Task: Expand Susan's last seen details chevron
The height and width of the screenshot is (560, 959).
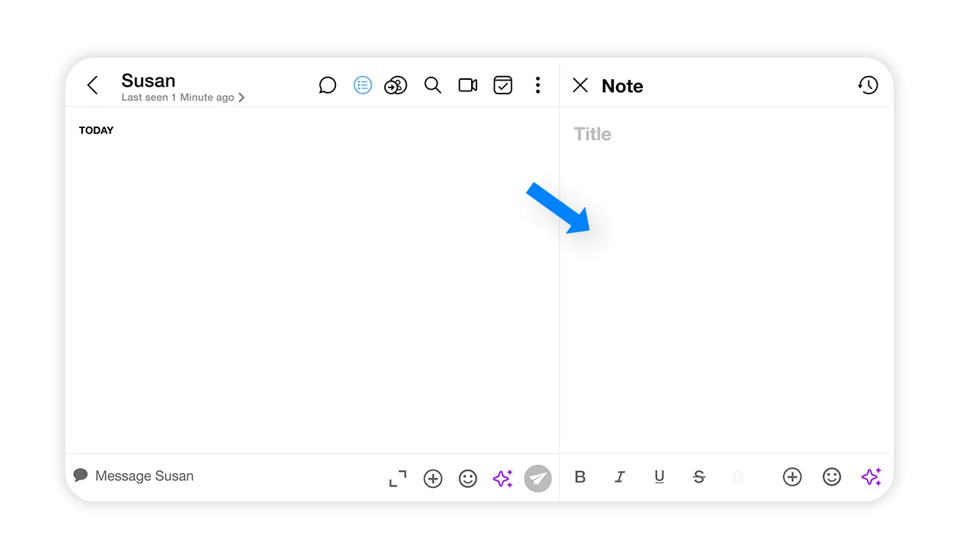Action: click(242, 97)
